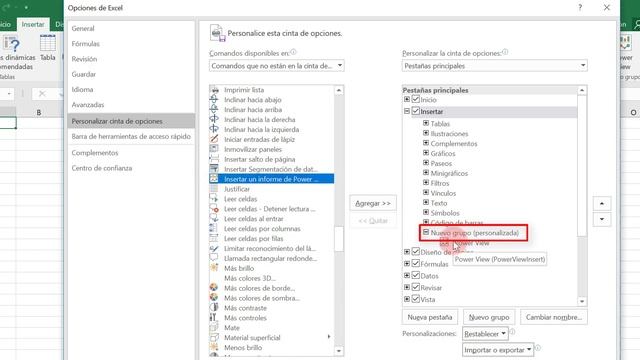Click the Leer celdas por columnas icon

214,229
